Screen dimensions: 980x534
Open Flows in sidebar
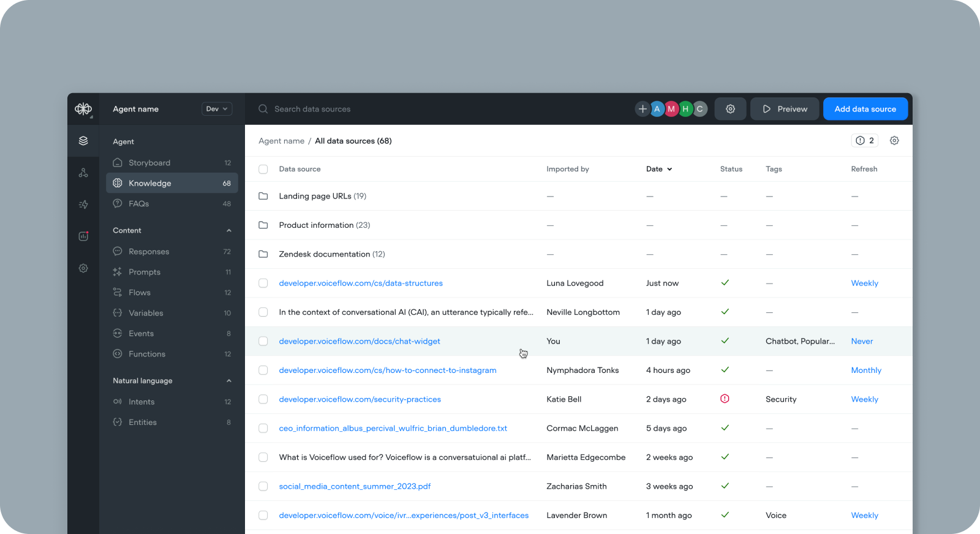click(x=172, y=293)
